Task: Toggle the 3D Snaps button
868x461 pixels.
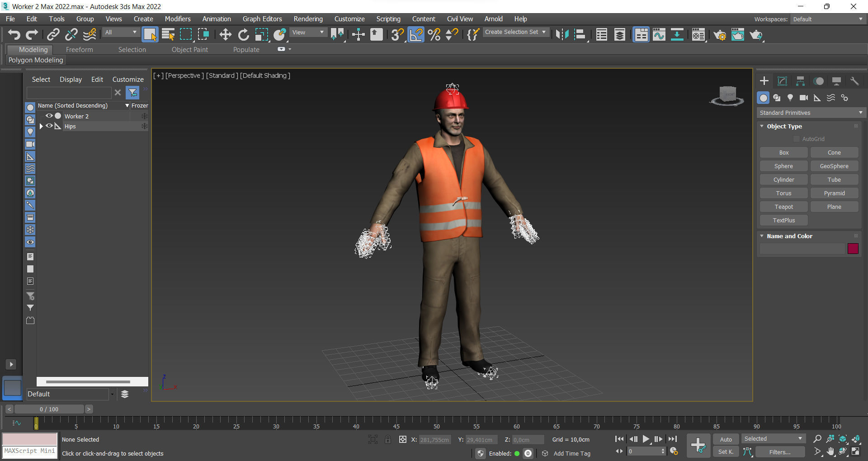Action: (397, 35)
